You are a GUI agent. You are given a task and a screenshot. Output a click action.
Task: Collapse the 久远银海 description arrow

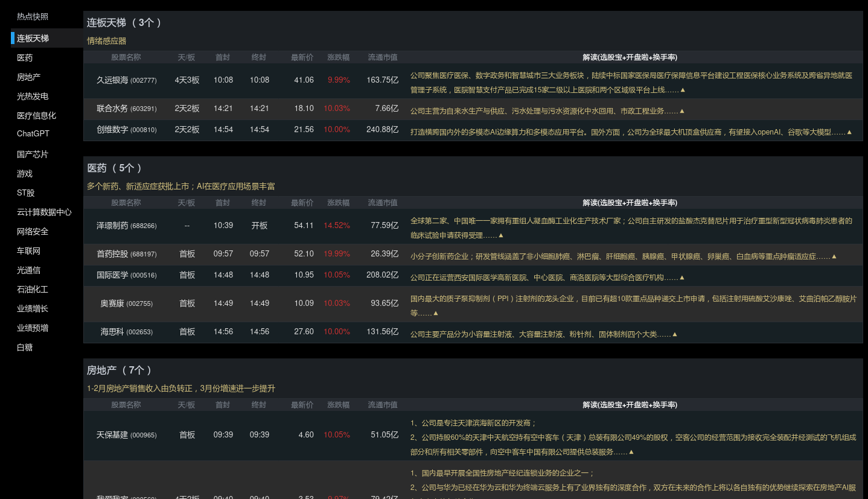click(683, 90)
